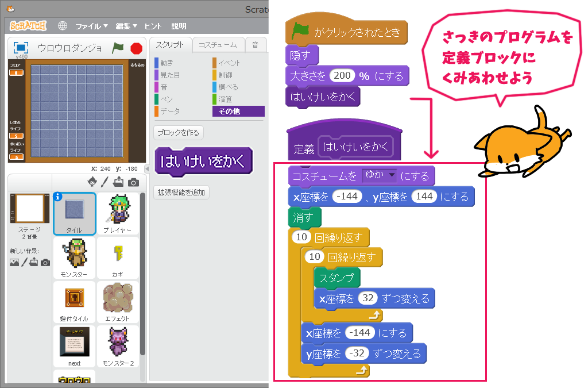Viewport: 588px width, 388px height.
Task: Select the 調べる block category
Action: pyautogui.click(x=225, y=87)
